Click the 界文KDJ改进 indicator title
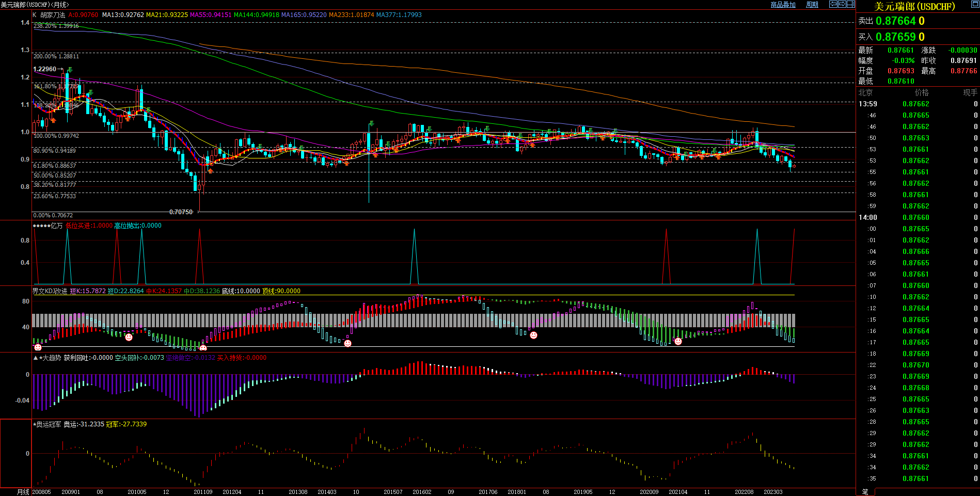Image resolution: width=980 pixels, height=496 pixels. [x=50, y=291]
